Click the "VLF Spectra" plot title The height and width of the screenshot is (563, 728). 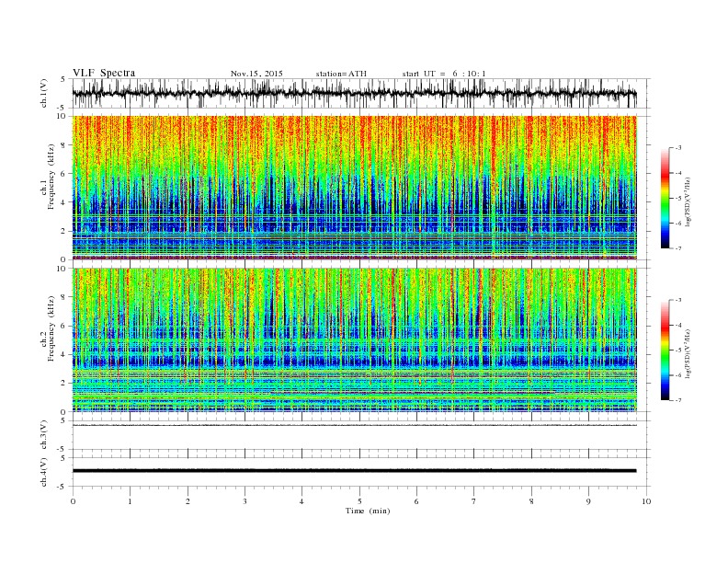pyautogui.click(x=104, y=73)
